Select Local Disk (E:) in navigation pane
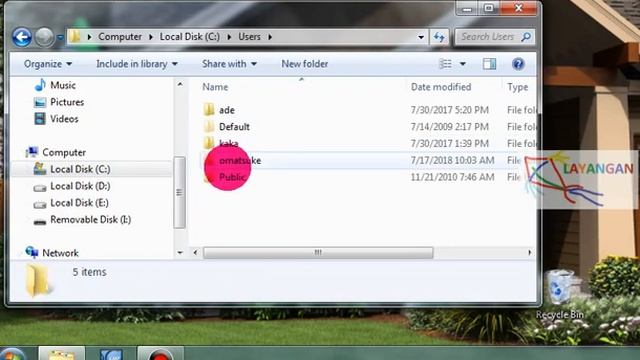Viewport: 640px width, 360px height. tap(79, 203)
